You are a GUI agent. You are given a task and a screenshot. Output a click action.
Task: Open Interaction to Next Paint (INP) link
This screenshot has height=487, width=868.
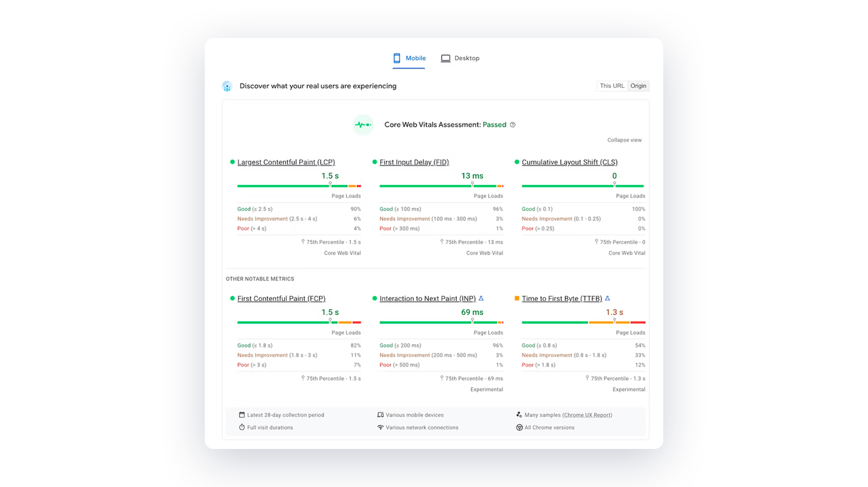point(428,299)
